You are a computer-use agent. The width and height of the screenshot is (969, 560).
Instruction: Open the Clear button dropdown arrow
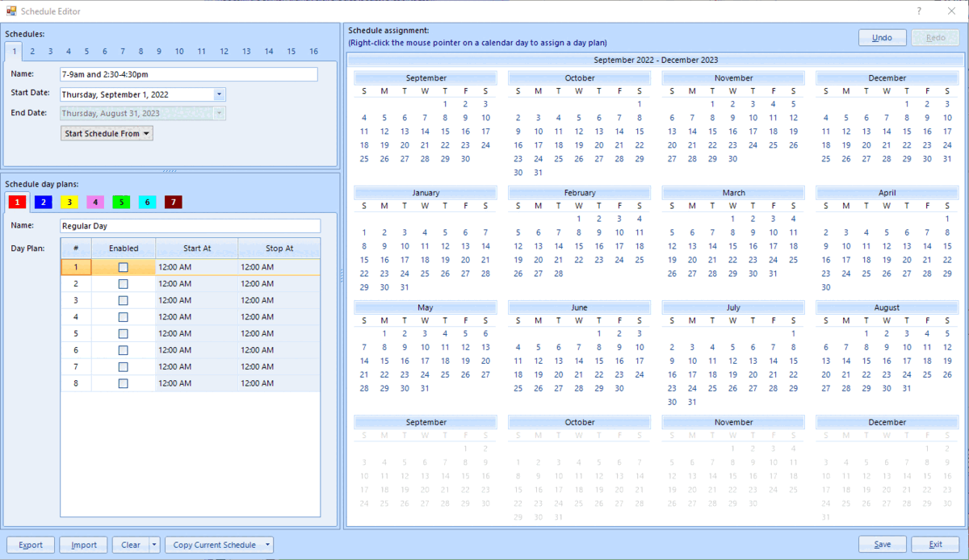tap(154, 545)
